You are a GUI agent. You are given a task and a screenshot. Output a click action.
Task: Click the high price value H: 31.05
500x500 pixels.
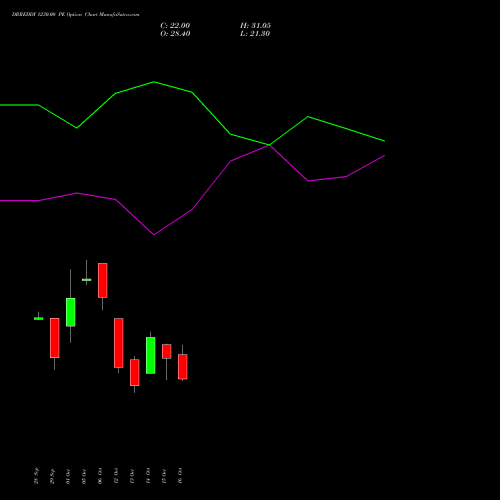pos(255,26)
